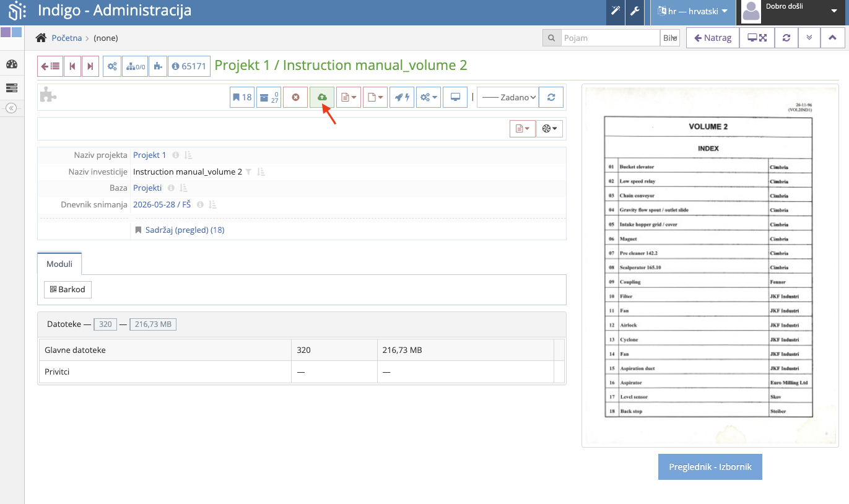Click sort icon next to 2026-05-28 / FŠ
This screenshot has width=849, height=504.
[x=212, y=205]
